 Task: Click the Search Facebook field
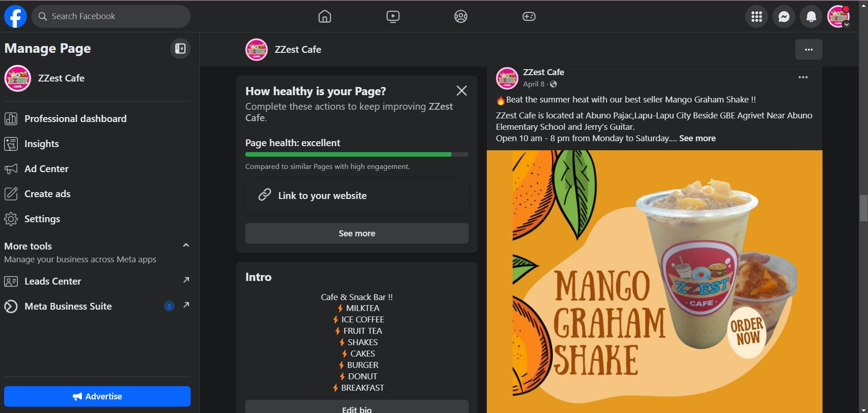(111, 16)
